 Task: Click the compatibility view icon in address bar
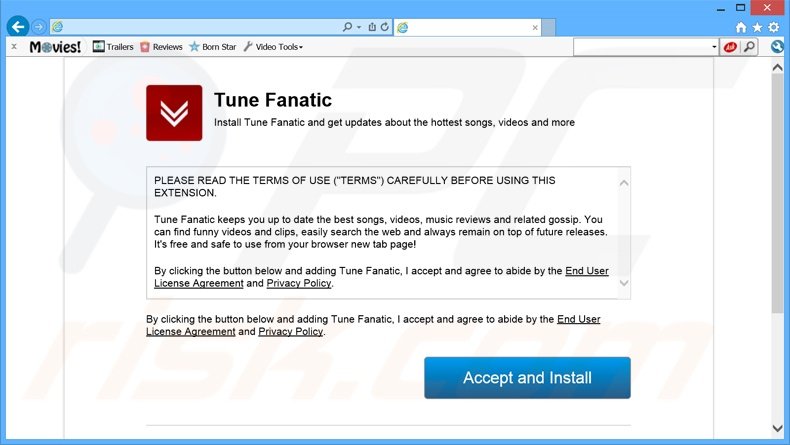[x=372, y=27]
